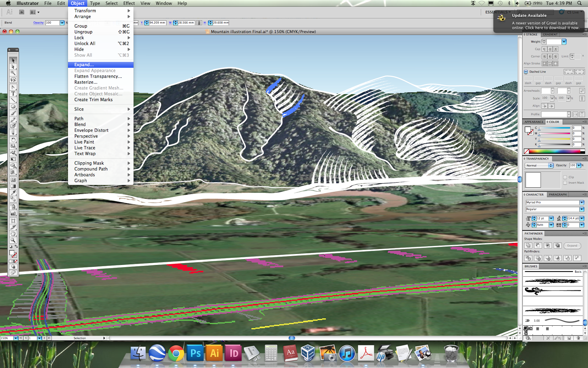Open the leading (14.4 pt) dropdown
This screenshot has height=368, width=588.
pyautogui.click(x=582, y=219)
